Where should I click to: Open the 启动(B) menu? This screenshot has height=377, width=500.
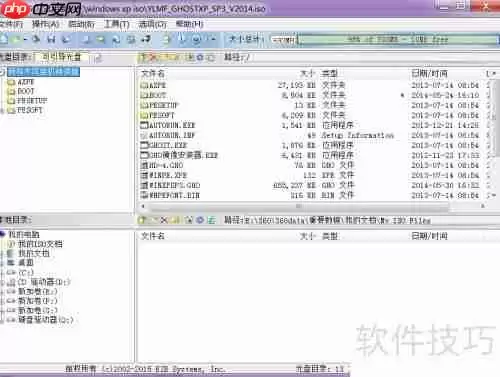81,24
